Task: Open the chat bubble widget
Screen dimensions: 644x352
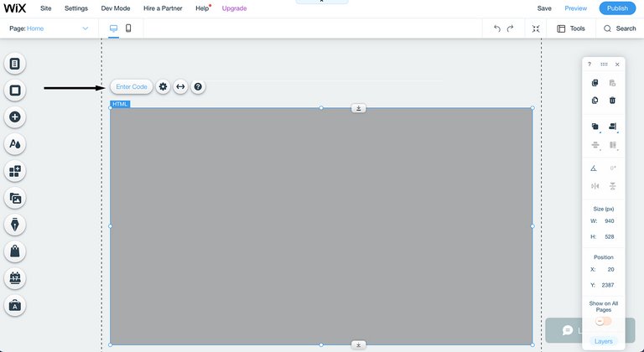Action: [568, 330]
